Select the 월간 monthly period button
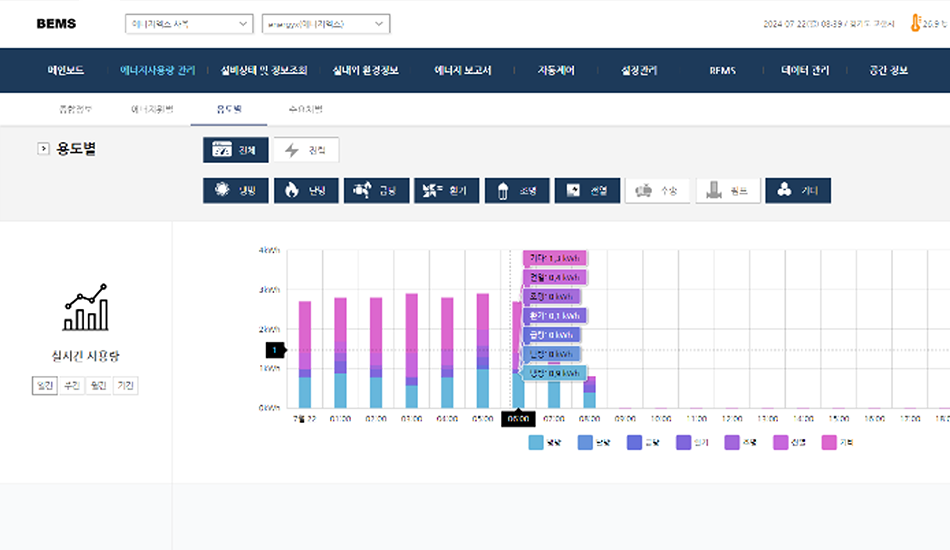The width and height of the screenshot is (950, 550). (98, 385)
